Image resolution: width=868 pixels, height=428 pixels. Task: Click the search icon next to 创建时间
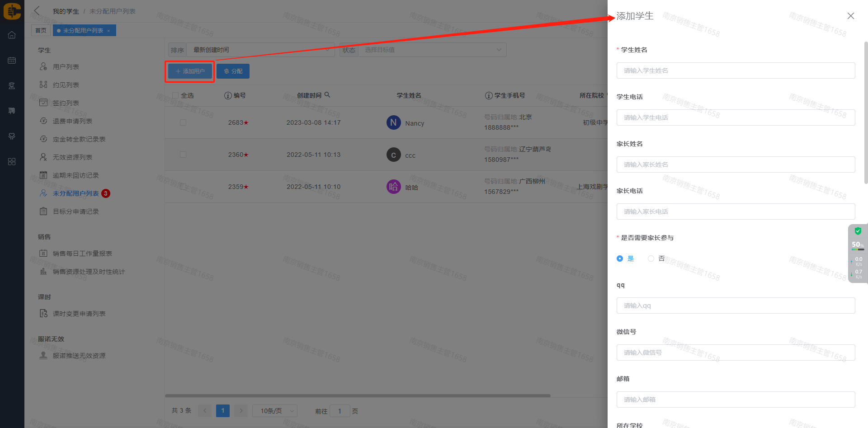coord(327,95)
